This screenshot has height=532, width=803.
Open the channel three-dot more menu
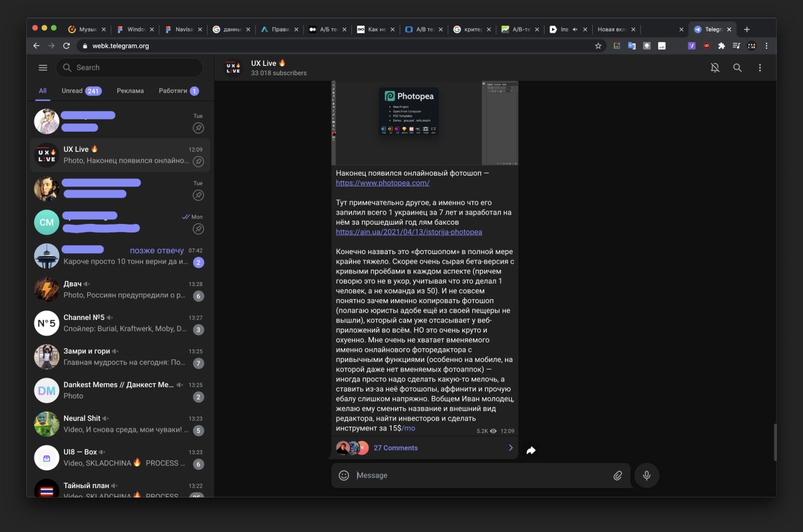point(760,68)
